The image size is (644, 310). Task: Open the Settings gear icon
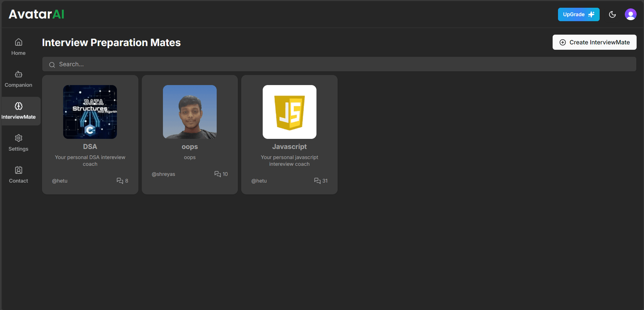point(18,138)
